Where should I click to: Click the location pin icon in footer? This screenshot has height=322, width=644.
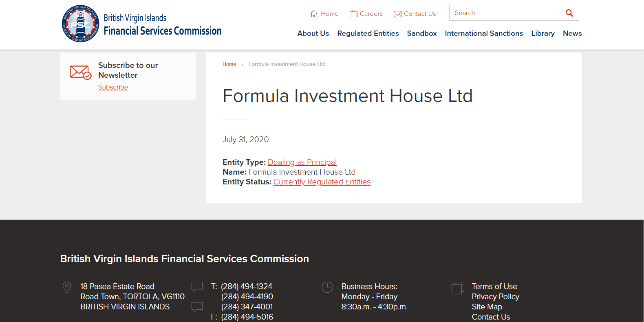tap(67, 287)
